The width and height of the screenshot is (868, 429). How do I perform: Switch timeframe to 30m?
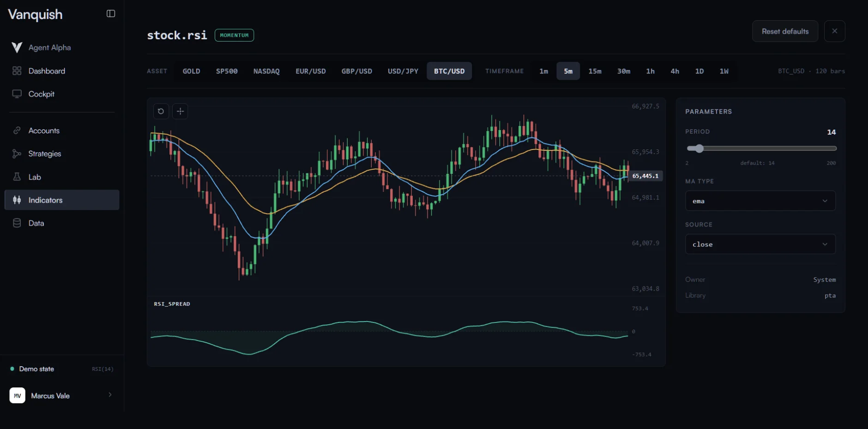point(624,71)
